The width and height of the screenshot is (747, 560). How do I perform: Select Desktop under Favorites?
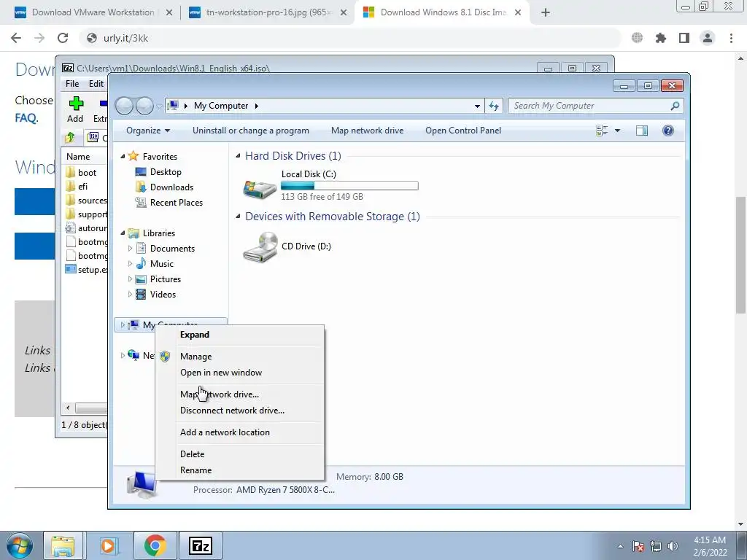tap(166, 172)
